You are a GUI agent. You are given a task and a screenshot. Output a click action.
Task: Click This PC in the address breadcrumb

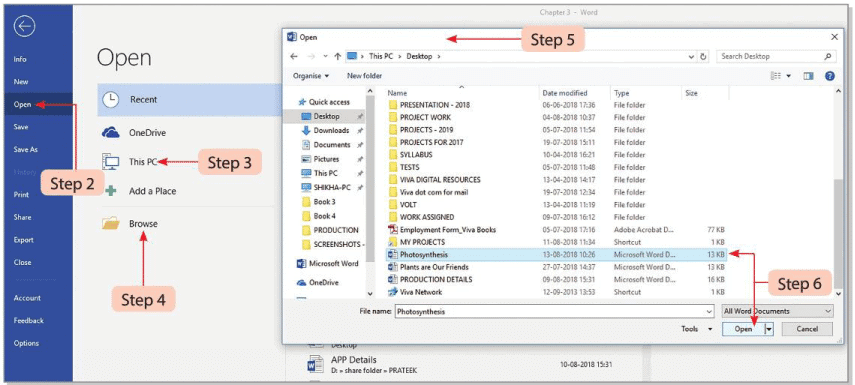(x=382, y=56)
